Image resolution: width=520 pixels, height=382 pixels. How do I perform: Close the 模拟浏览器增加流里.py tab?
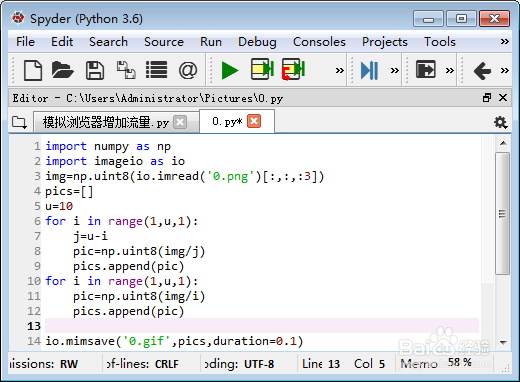tap(180, 122)
